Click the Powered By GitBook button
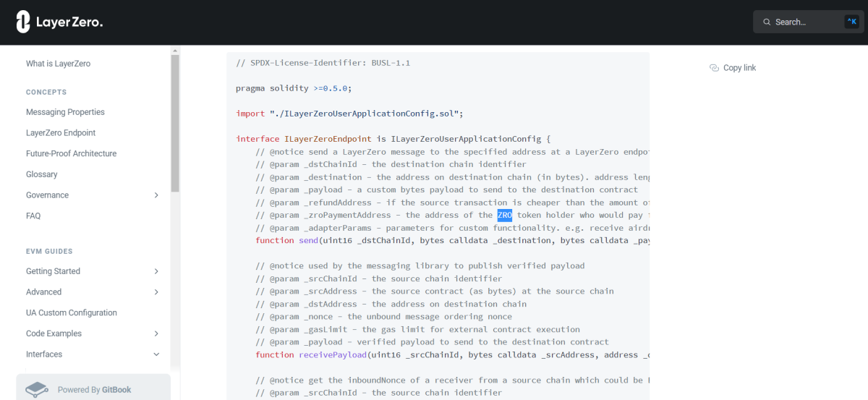868x400 pixels. (x=93, y=389)
